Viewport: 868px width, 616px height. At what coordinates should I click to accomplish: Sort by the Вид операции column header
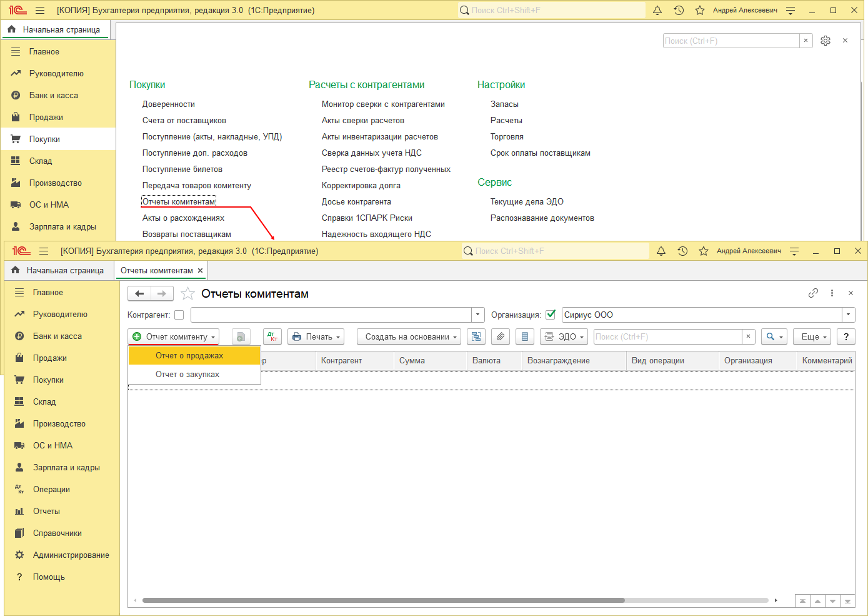tap(672, 361)
